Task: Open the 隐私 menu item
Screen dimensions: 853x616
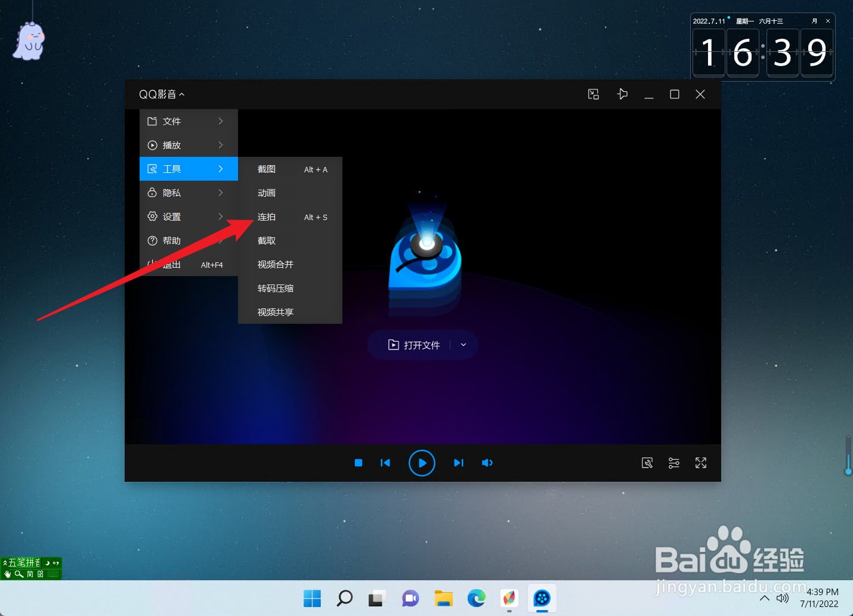Action: (188, 193)
